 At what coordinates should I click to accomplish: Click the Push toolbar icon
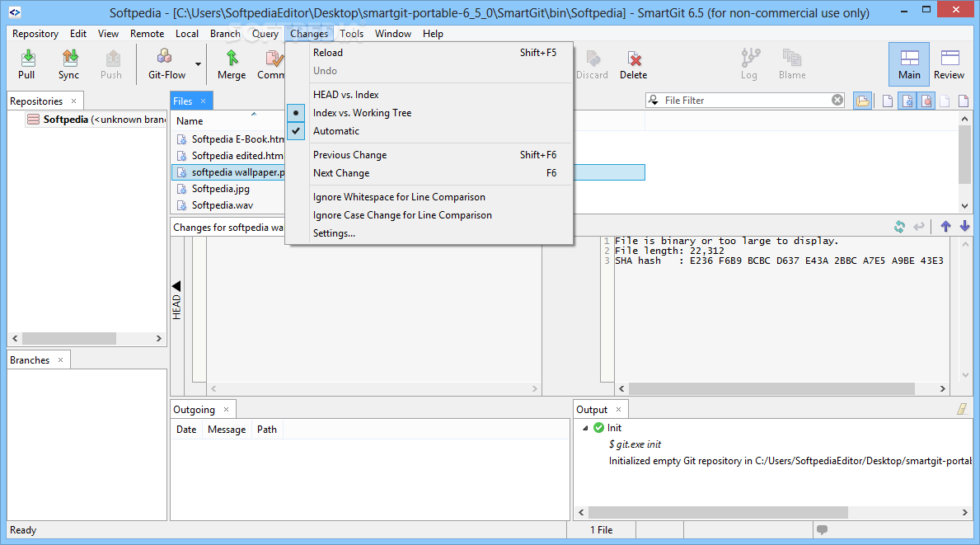(x=111, y=59)
